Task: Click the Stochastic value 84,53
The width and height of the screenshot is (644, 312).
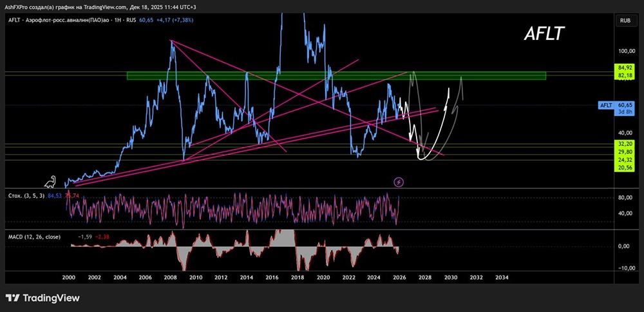Action: click(x=54, y=196)
